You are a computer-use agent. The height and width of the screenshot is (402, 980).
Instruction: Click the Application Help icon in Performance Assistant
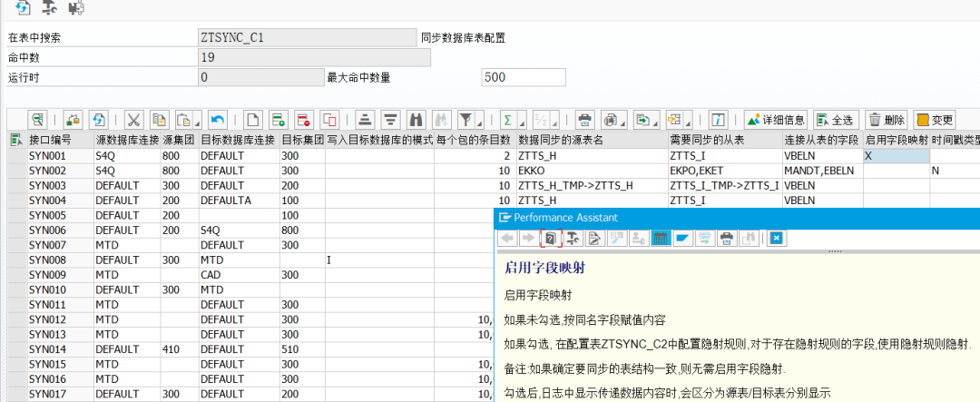[x=551, y=238]
